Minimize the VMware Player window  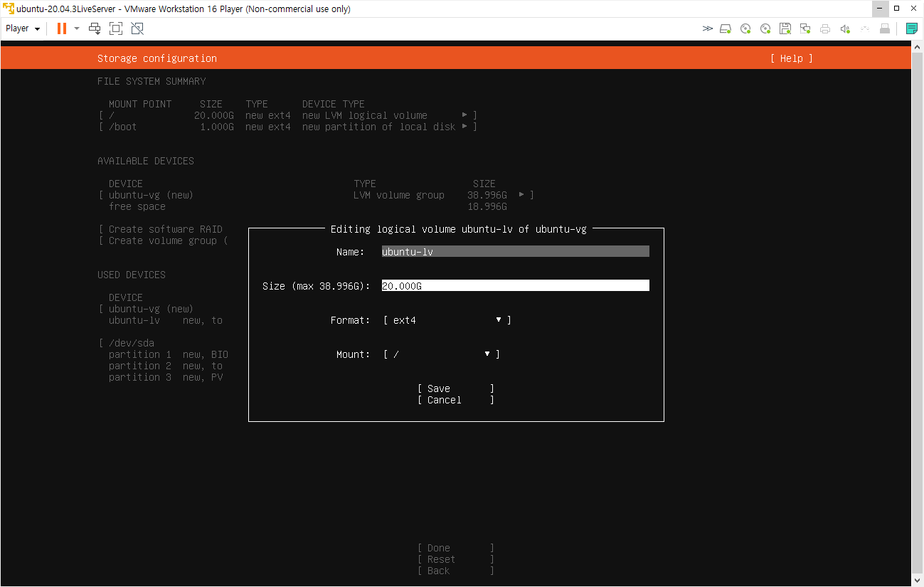[x=881, y=9]
